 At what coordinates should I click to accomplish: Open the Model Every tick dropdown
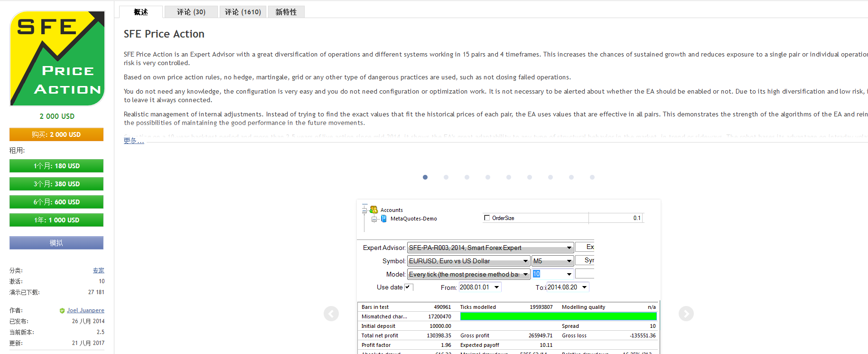(x=468, y=274)
